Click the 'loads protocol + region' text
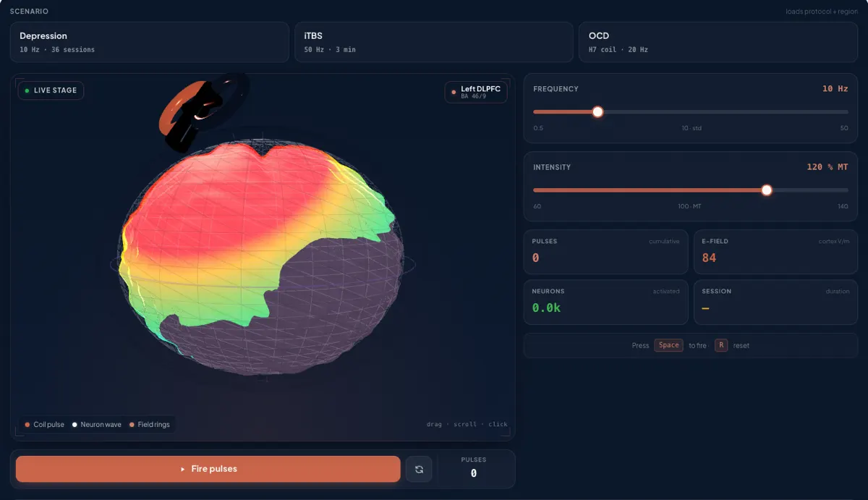This screenshot has height=500, width=868. pyautogui.click(x=822, y=12)
